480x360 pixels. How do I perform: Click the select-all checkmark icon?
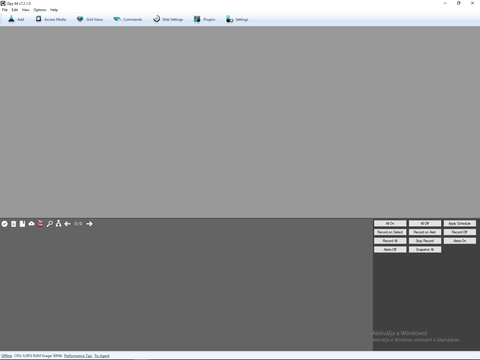click(x=5, y=224)
